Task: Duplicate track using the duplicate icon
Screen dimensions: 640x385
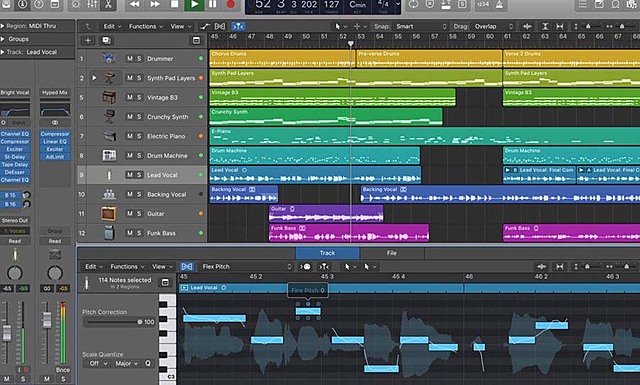Action: 107,40
